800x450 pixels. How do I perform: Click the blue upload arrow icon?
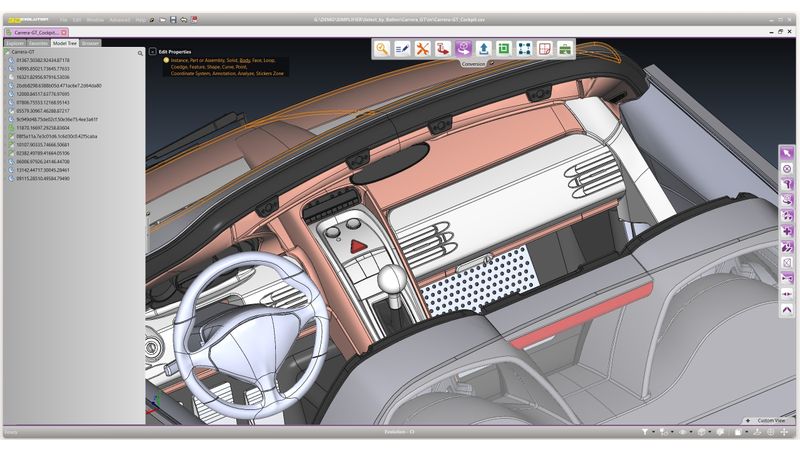(484, 48)
